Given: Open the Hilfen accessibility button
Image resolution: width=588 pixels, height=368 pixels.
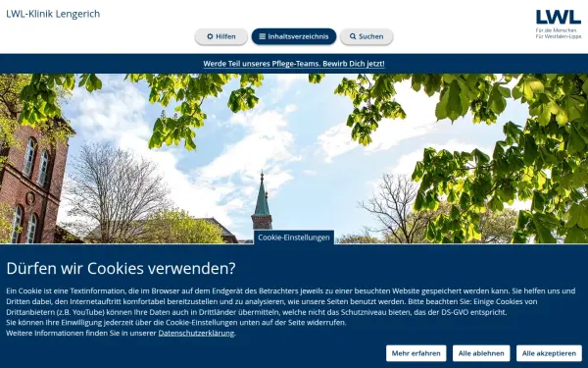Looking at the screenshot, I should coord(220,36).
